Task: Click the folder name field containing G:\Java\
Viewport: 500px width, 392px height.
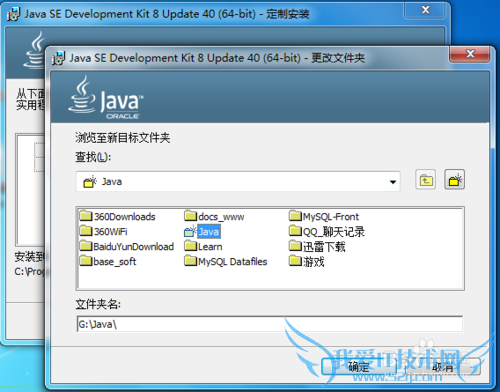Action: pyautogui.click(x=269, y=324)
